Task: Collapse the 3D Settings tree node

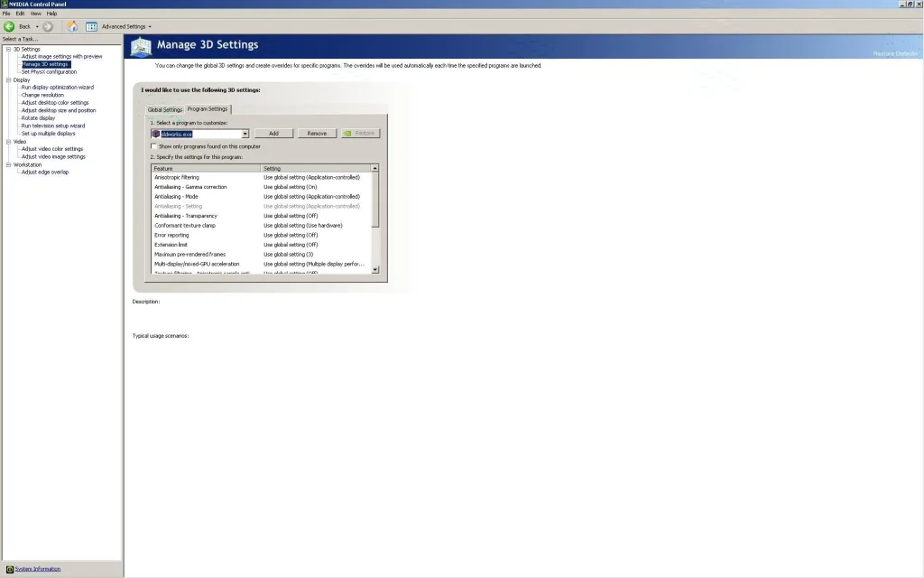Action: 7,49
